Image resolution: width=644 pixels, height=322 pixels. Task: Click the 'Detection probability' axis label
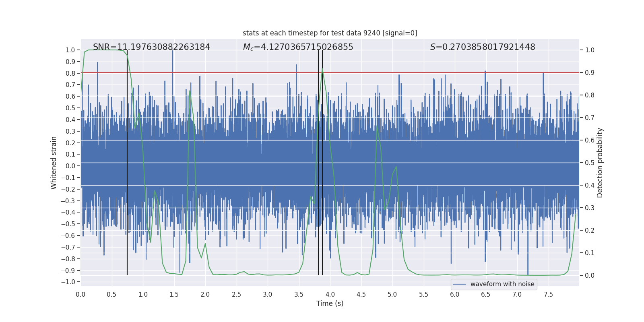pyautogui.click(x=600, y=163)
